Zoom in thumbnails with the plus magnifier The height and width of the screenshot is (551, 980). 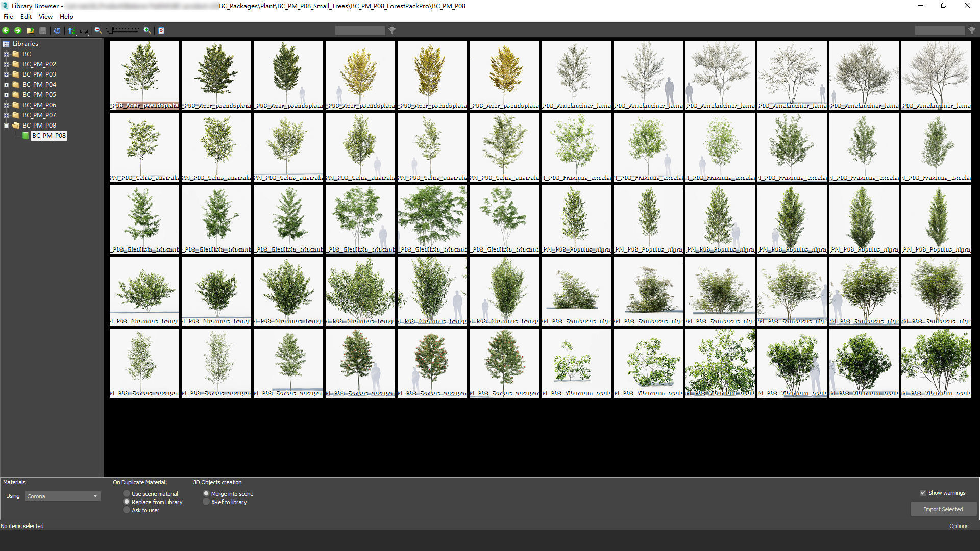(x=147, y=31)
